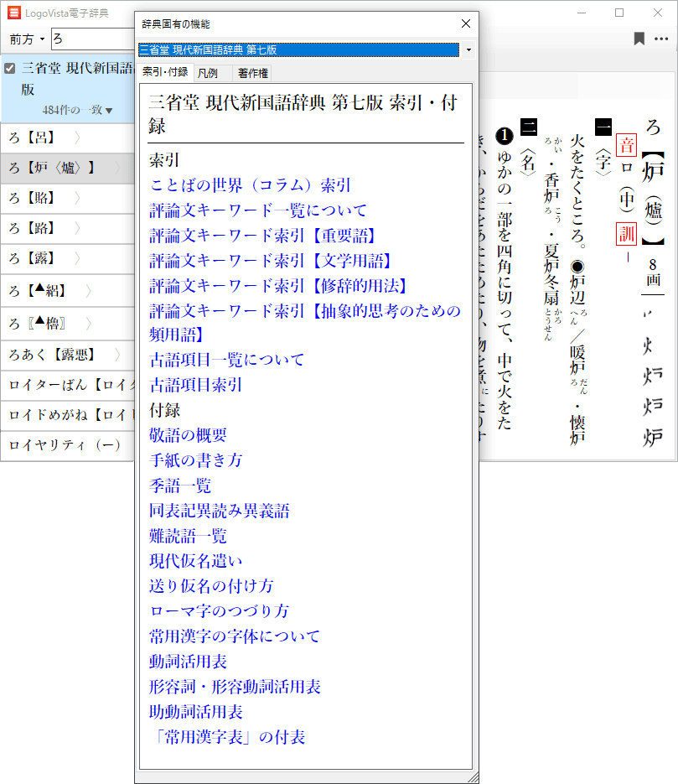Viewport: 678px width, 784px height.
Task: Switch to the 凡例 tab
Action: pyautogui.click(x=207, y=73)
